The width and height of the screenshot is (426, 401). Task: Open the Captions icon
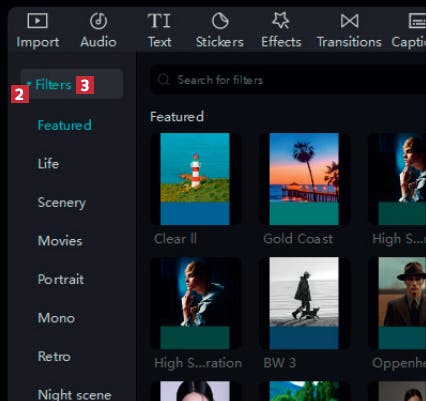417,21
